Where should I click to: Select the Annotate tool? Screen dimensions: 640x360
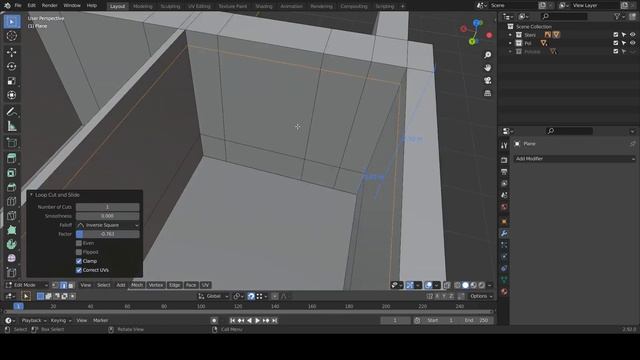tap(11, 111)
